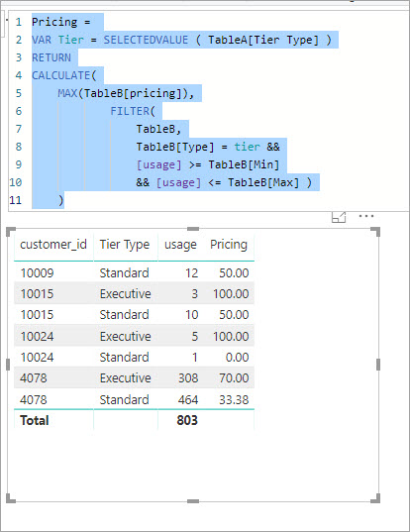410x532 pixels.
Task: Sort by customer_id column header
Action: click(53, 245)
